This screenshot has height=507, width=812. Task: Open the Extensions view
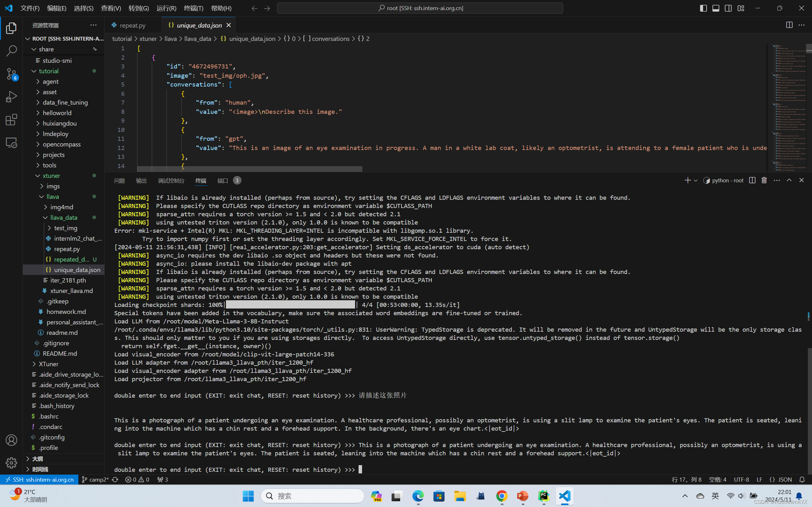click(x=11, y=120)
